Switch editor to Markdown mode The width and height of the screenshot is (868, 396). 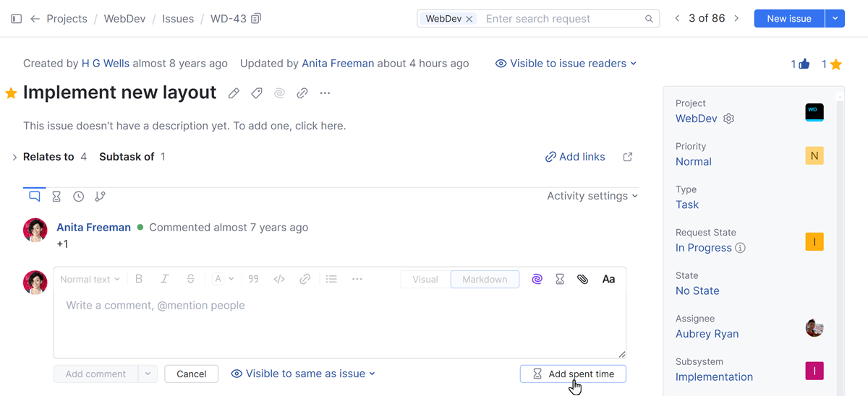coord(485,279)
